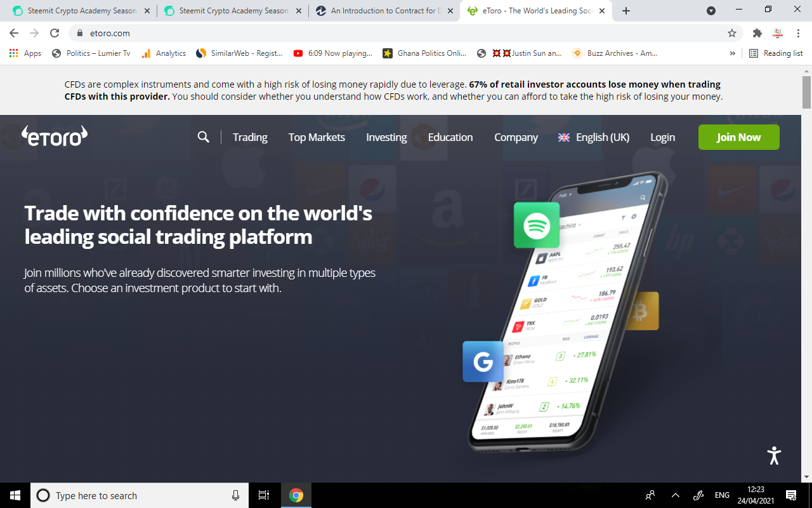Open the SimilarWeb bookmark
Image resolution: width=812 pixels, height=508 pixels.
coord(240,53)
